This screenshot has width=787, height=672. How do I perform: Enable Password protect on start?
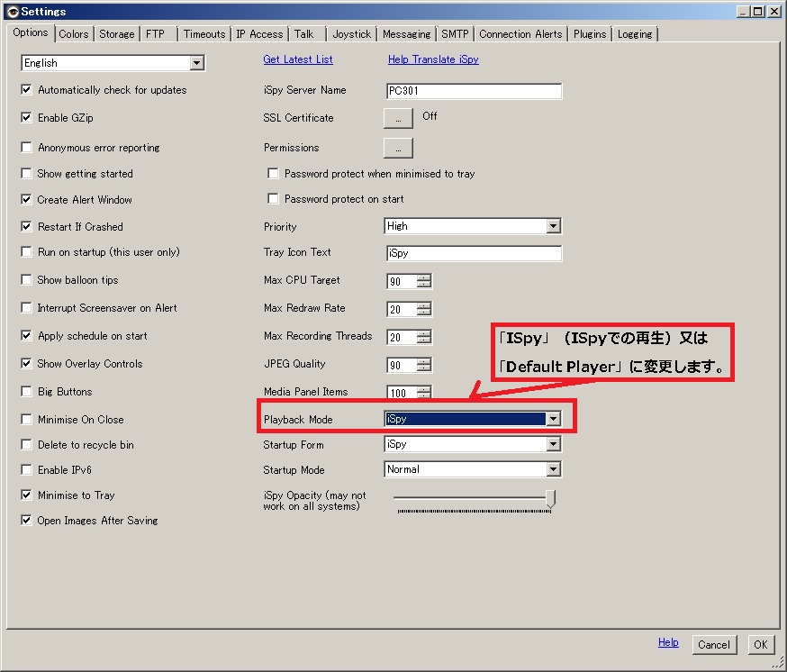pos(273,199)
